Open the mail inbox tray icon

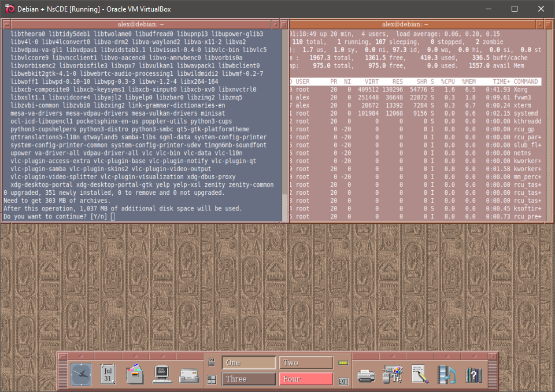(189, 374)
